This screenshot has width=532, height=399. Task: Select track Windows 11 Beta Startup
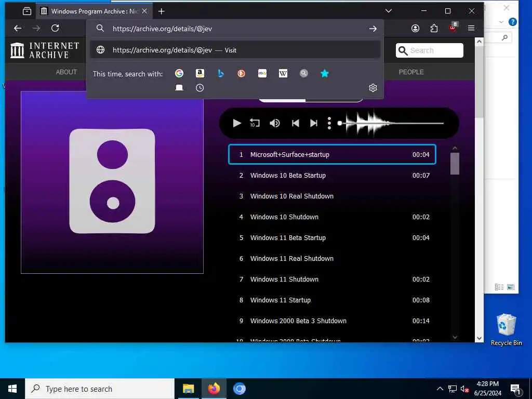[x=332, y=237]
